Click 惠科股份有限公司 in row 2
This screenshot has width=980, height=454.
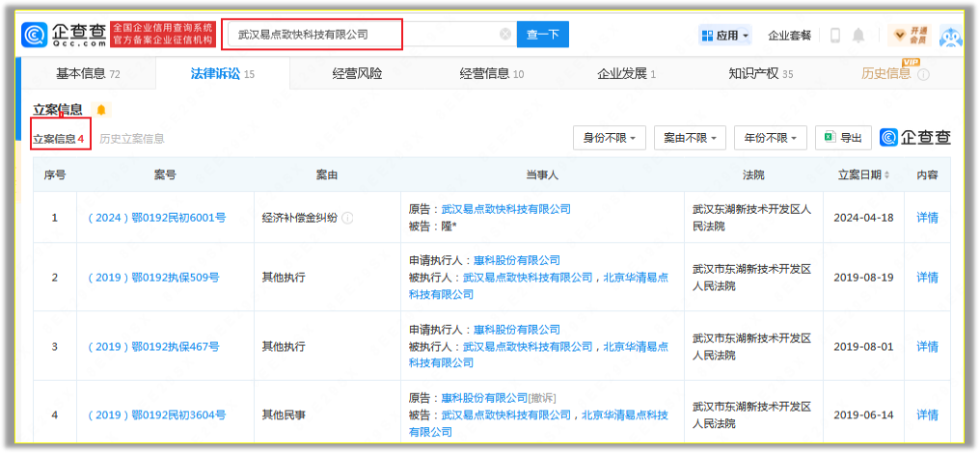click(517, 260)
